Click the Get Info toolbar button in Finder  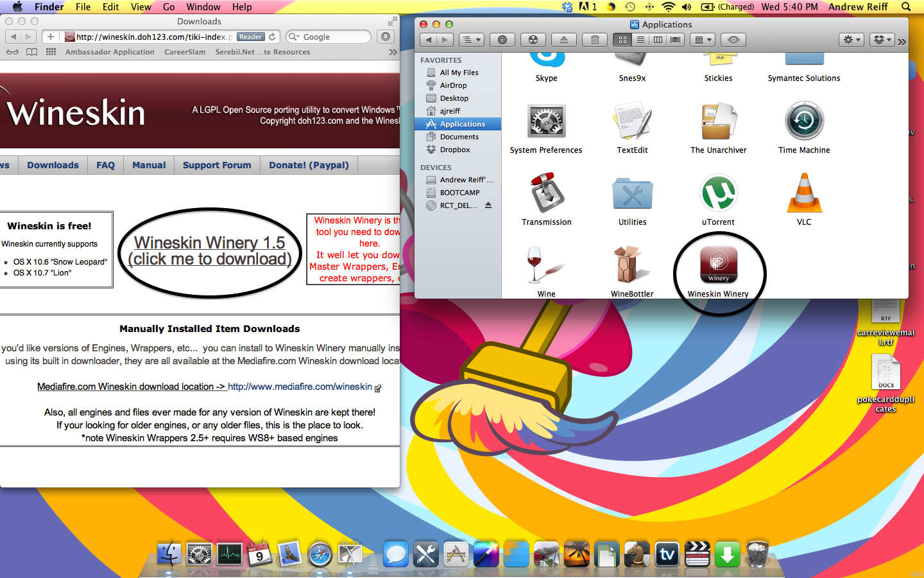click(502, 40)
